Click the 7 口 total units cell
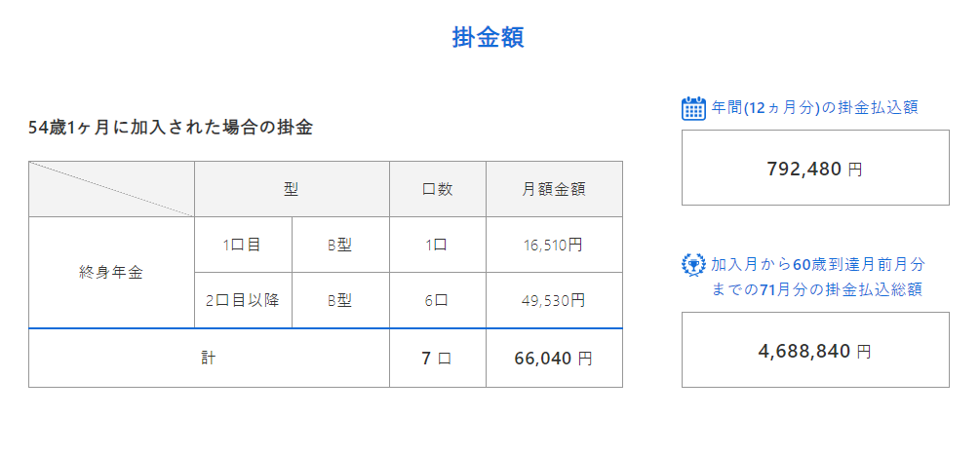The width and height of the screenshot is (980, 455). (x=438, y=359)
